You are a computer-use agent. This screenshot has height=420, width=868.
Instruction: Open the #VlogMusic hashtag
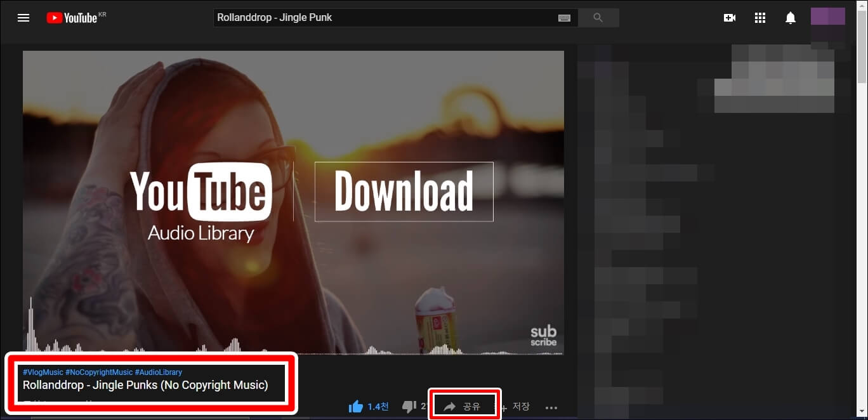[43, 372]
